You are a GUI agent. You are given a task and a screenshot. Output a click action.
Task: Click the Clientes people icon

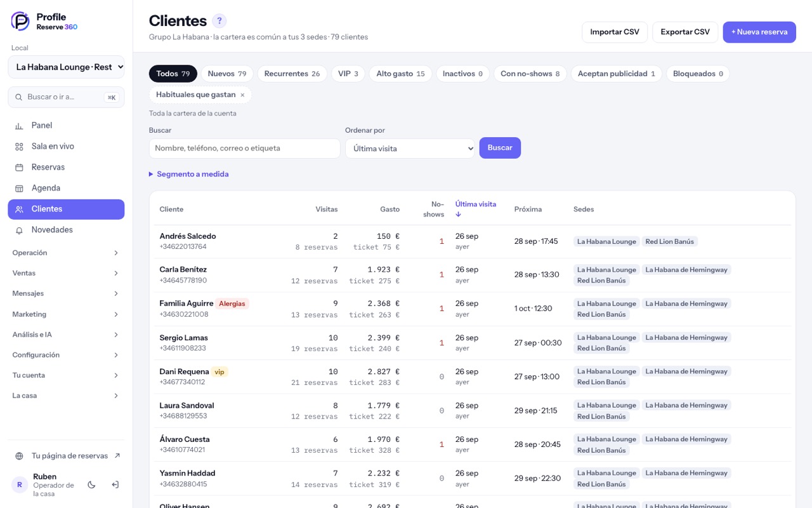(x=19, y=210)
